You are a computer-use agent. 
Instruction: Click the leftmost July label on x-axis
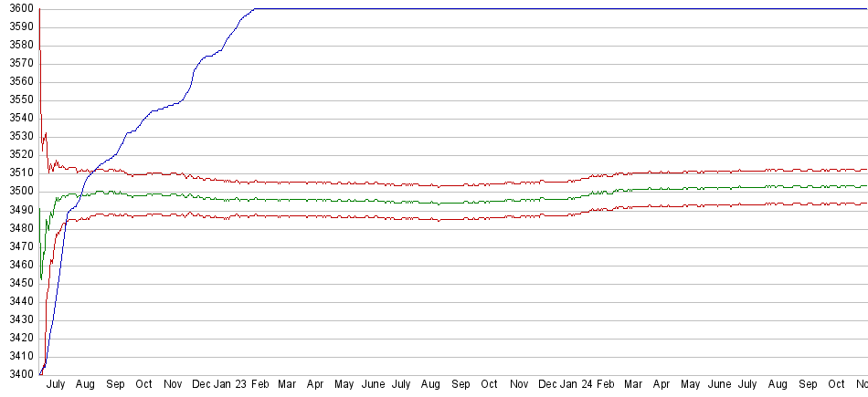56,385
